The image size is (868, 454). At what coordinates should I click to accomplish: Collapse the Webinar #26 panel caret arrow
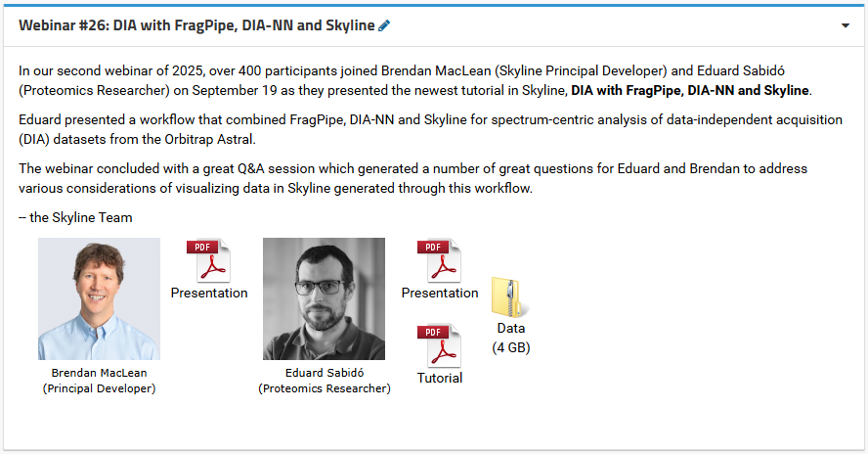pyautogui.click(x=846, y=25)
